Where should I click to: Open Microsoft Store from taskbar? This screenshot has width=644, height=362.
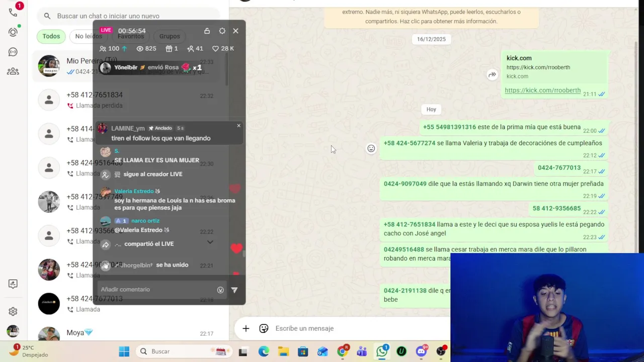pyautogui.click(x=303, y=351)
